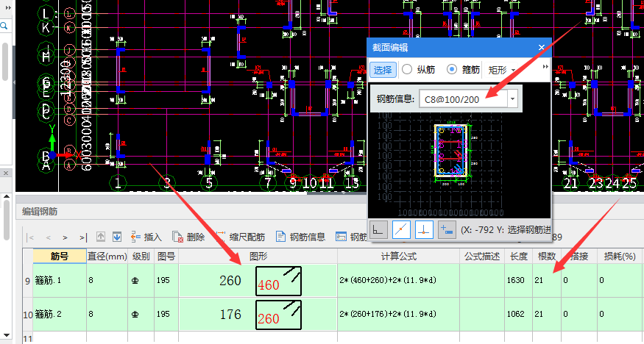The width and height of the screenshot is (644, 344).
Task: Go to previous rebar record arrow
Action: coord(48,237)
